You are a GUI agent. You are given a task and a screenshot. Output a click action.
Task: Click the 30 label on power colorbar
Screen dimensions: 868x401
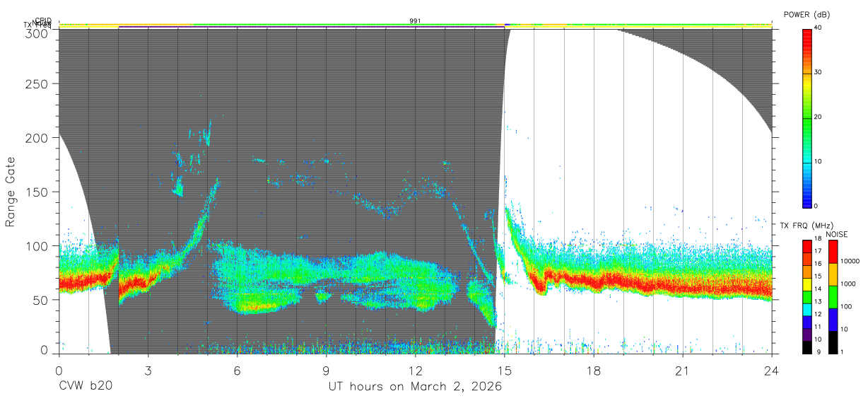tap(819, 72)
